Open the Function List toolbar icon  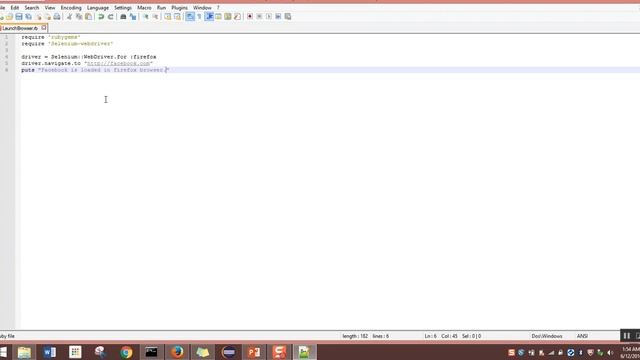point(238,17)
